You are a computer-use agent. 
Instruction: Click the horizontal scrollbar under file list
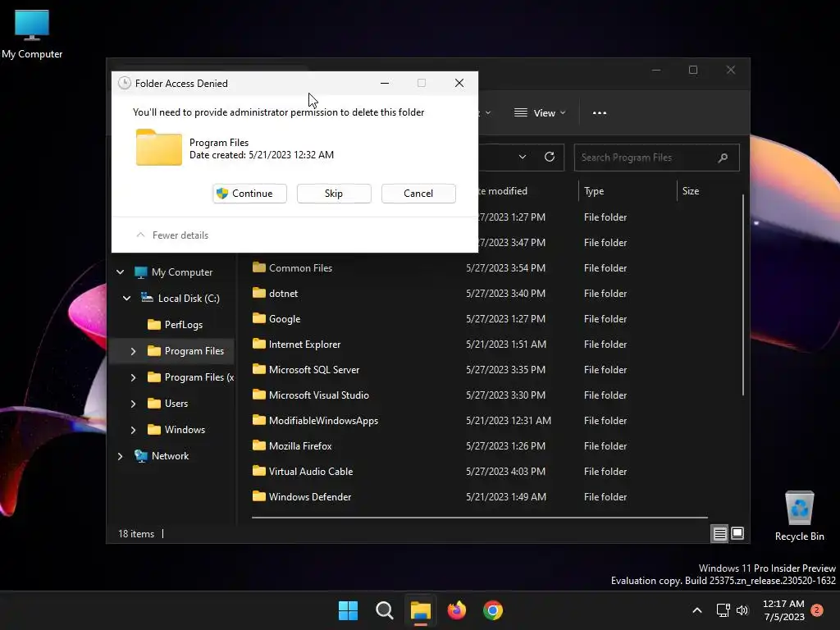click(x=479, y=518)
